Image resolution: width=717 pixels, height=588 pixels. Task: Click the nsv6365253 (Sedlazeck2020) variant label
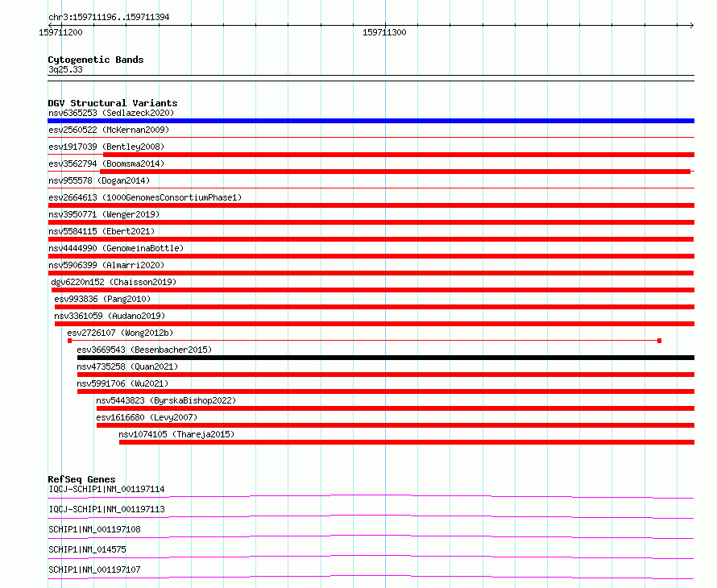(x=111, y=113)
